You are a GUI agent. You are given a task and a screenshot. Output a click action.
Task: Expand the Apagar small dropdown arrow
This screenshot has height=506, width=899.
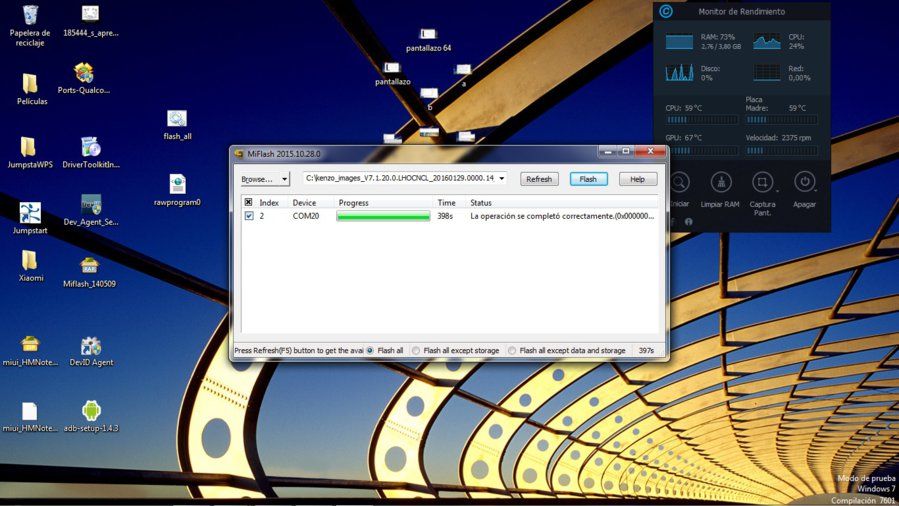coord(815,191)
